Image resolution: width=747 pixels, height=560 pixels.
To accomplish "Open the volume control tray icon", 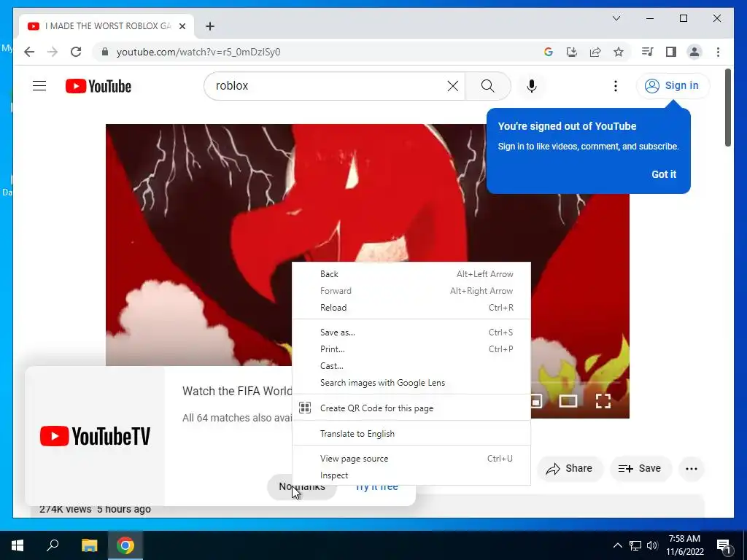I will 652,545.
